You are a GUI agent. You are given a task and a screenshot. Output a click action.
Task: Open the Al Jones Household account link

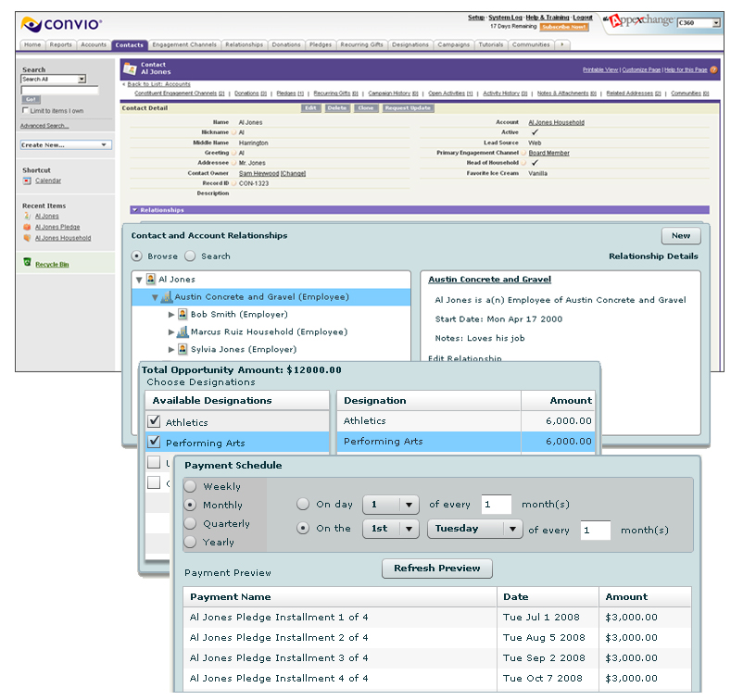click(x=556, y=122)
